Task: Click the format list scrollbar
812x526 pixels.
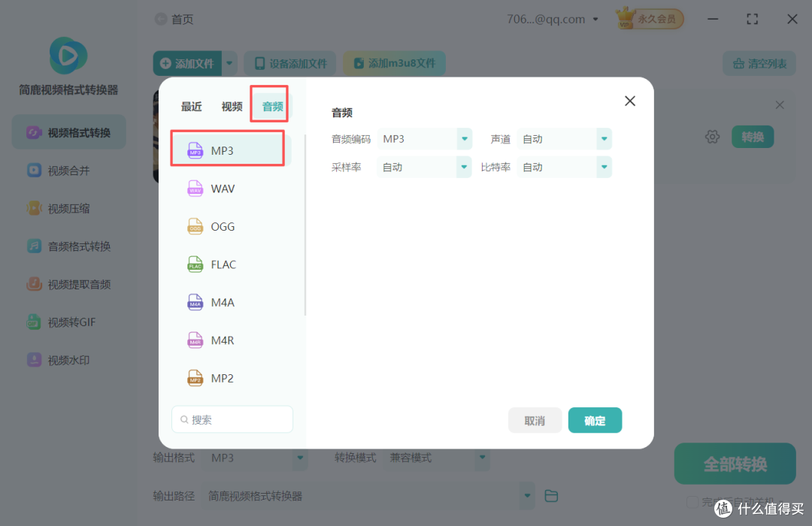Action: point(305,225)
